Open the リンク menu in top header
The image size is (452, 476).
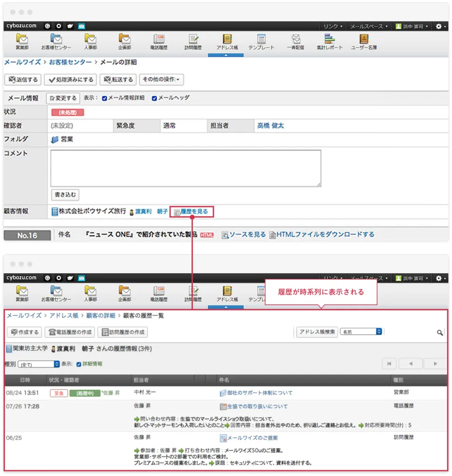click(x=333, y=26)
